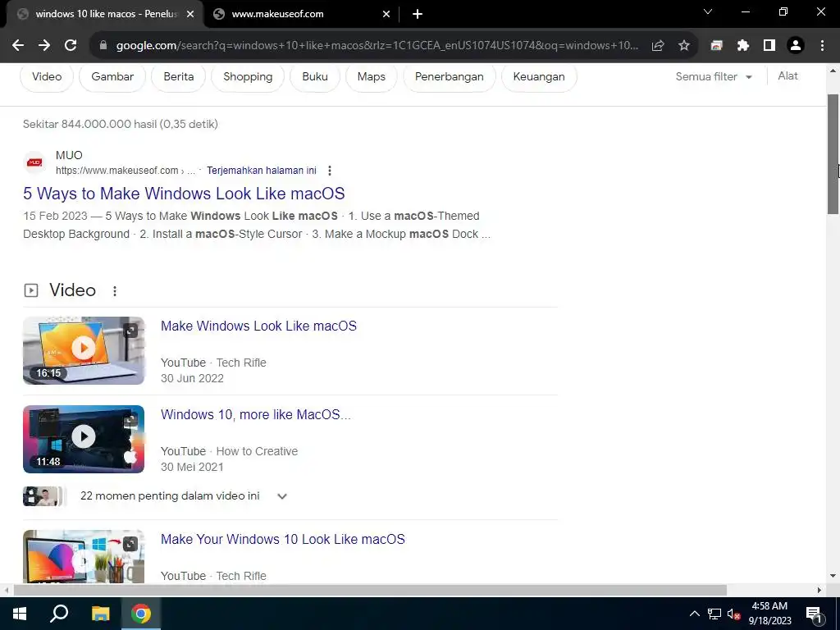
Task: Open 'Make Your Windows 10 Look Like macOS'
Action: (x=283, y=539)
